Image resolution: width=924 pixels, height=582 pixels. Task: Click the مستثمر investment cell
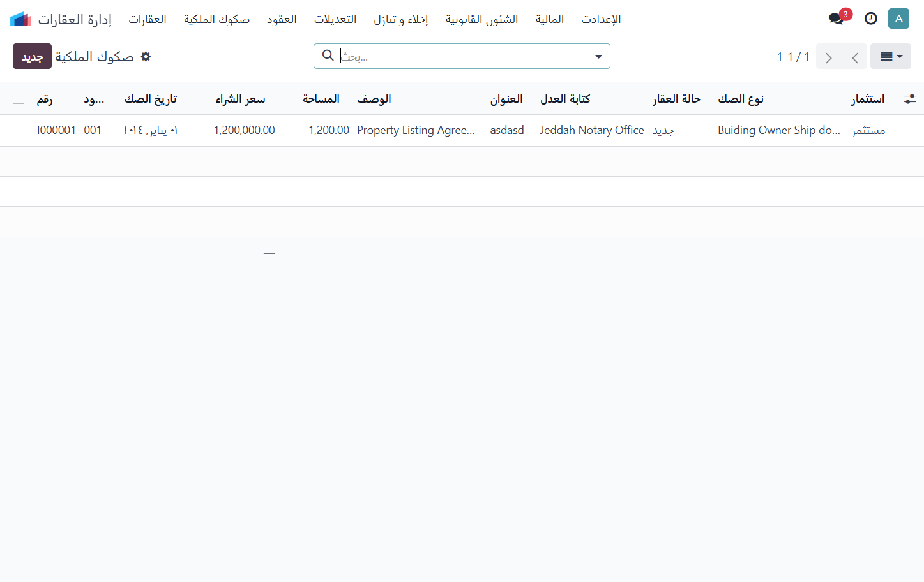(868, 130)
